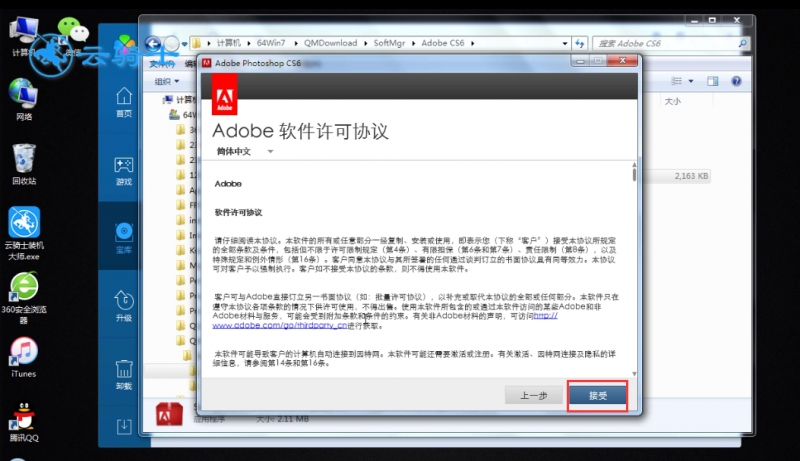Image resolution: width=800 pixels, height=461 pixels.
Task: Click the Explorer forward navigation button
Action: (x=172, y=44)
